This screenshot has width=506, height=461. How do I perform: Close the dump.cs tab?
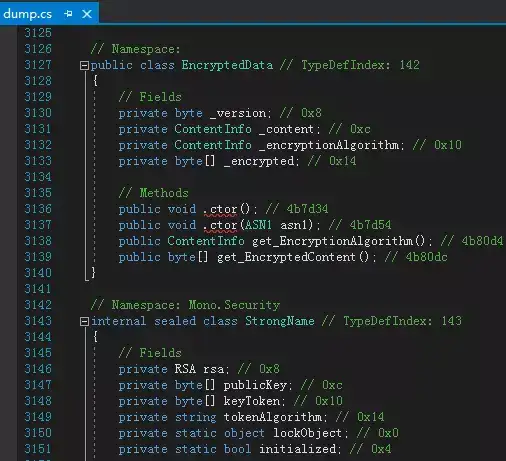click(x=87, y=14)
